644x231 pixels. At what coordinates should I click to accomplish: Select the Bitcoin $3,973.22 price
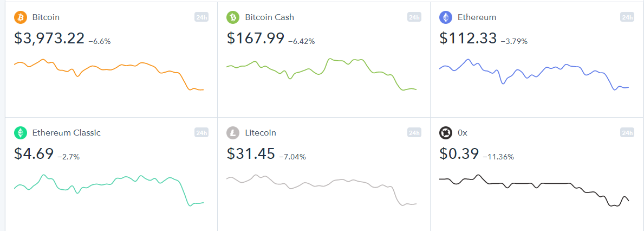tap(49, 38)
